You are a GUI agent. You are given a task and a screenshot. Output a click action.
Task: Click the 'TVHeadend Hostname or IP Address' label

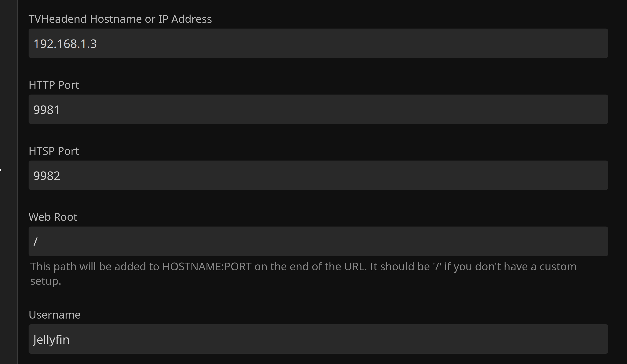pyautogui.click(x=120, y=19)
